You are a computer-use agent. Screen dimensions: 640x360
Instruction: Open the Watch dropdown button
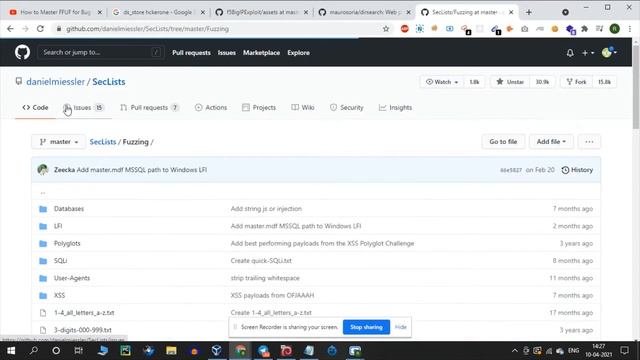click(x=442, y=82)
